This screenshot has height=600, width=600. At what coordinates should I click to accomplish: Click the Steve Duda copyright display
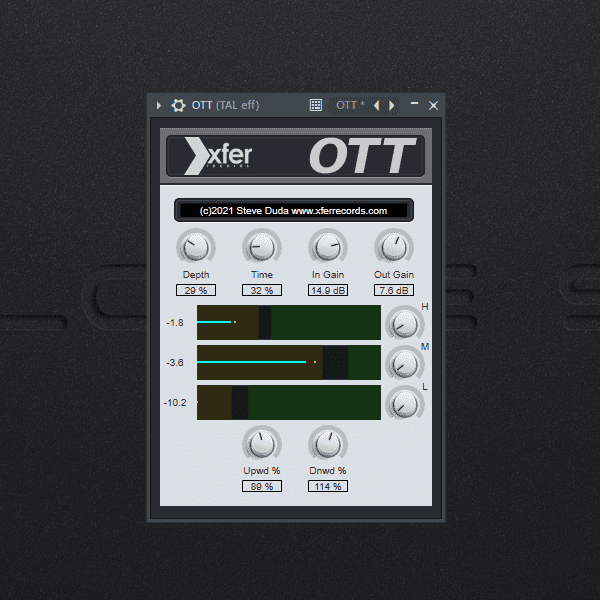293,210
